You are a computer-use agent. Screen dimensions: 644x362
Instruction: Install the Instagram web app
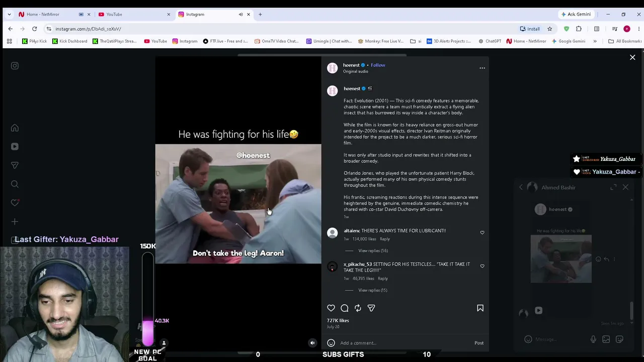[x=530, y=29]
